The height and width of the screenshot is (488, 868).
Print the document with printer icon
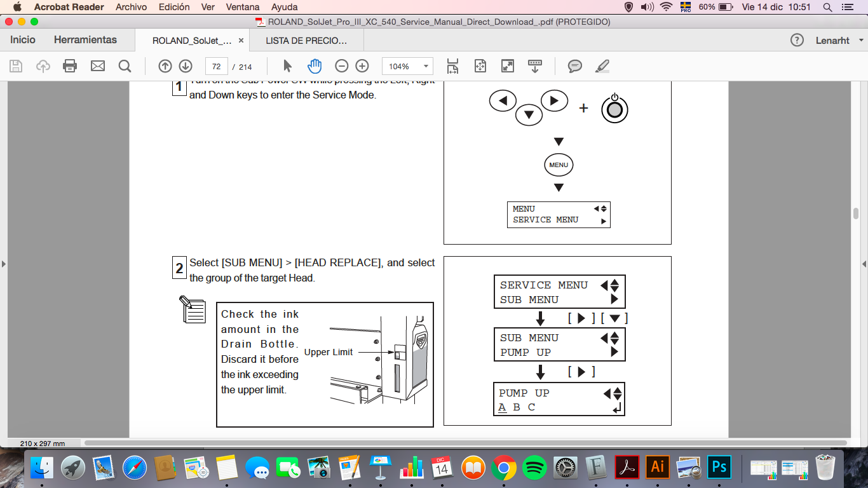pyautogui.click(x=70, y=66)
